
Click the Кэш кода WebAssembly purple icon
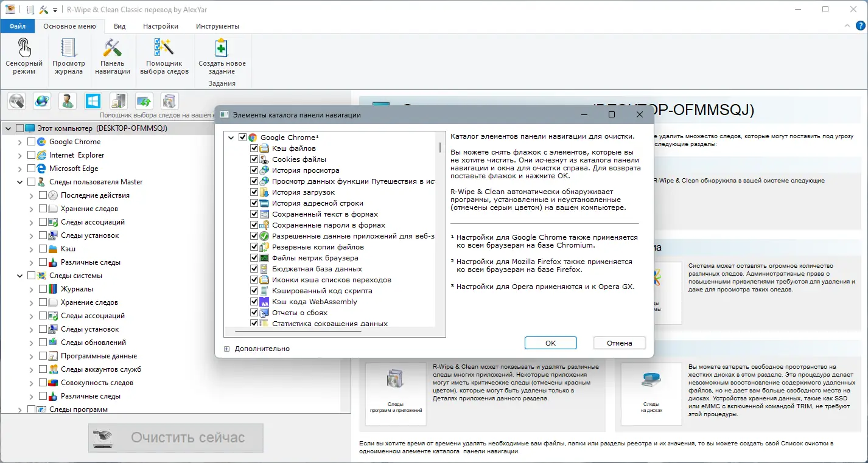(x=264, y=302)
